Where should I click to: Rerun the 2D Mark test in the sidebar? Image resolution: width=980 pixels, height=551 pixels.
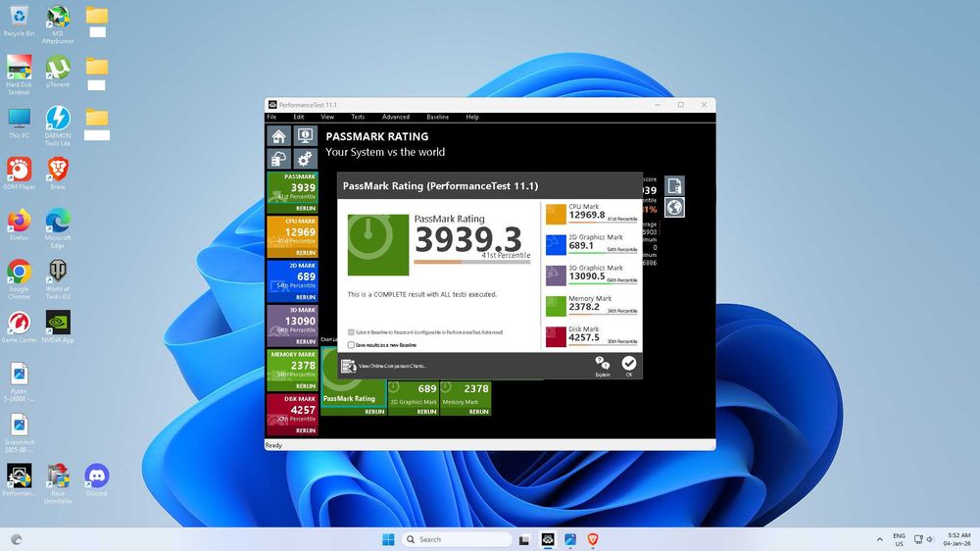[306, 297]
